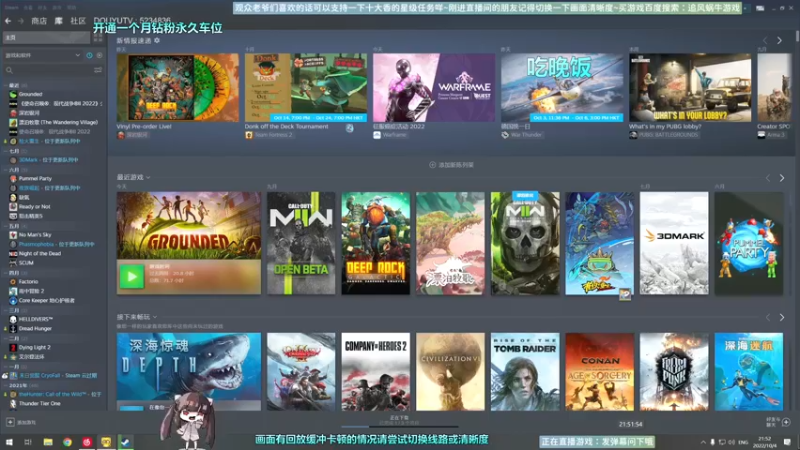Viewport: 800px width, 450px height.
Task: Click the library search field
Action: coord(48,70)
